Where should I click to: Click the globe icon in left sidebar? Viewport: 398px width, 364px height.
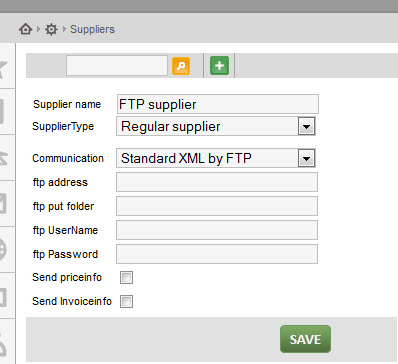pyautogui.click(x=3, y=249)
